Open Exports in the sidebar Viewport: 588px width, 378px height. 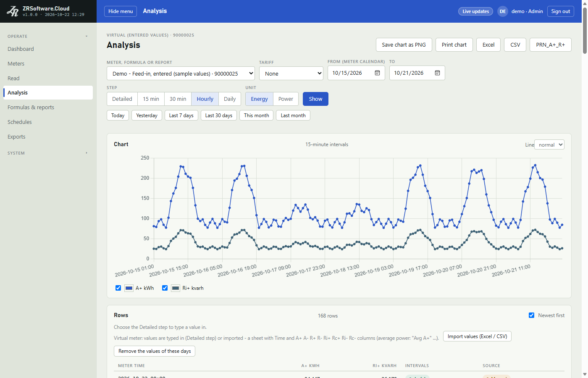48,136
